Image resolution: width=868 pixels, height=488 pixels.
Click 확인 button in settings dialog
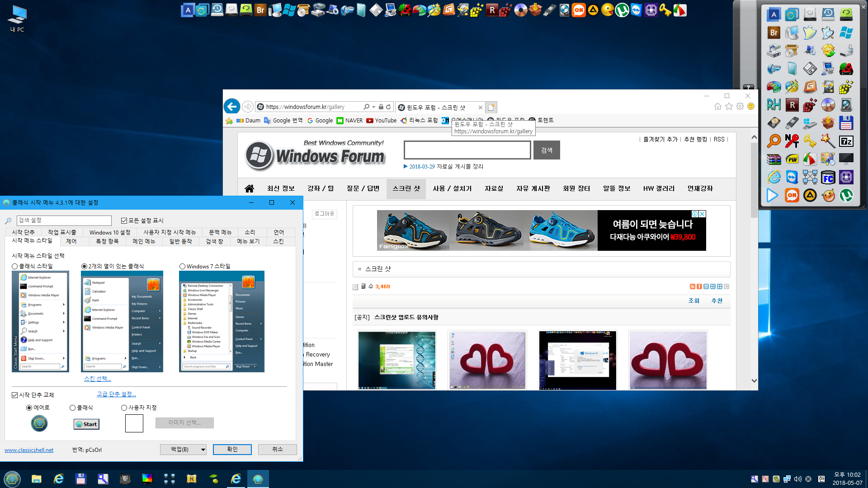tap(232, 450)
